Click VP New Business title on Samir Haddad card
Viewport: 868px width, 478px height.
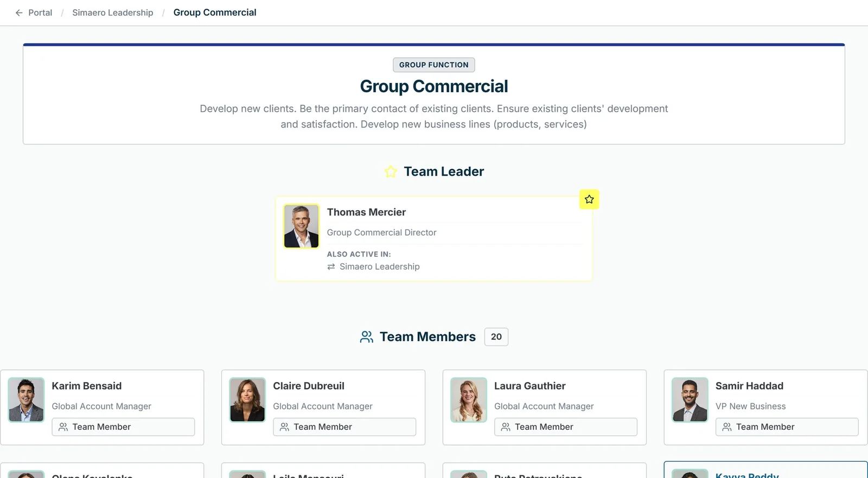coord(751,406)
